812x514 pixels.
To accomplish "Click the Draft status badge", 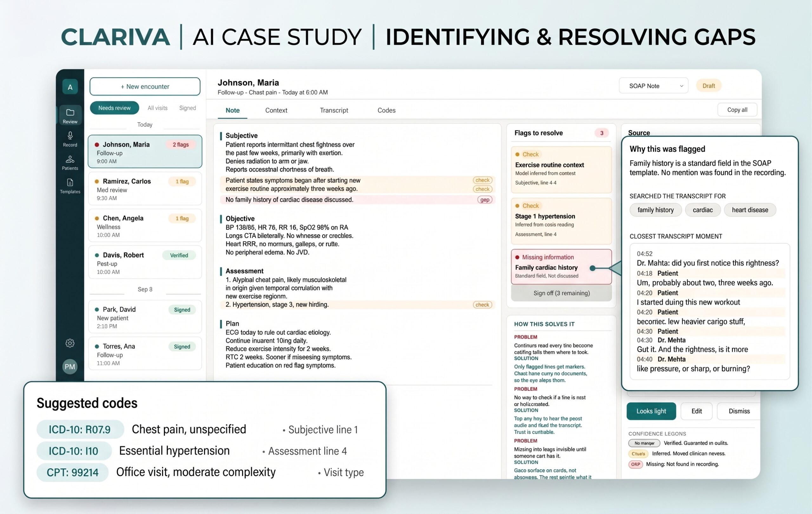I will (x=709, y=86).
